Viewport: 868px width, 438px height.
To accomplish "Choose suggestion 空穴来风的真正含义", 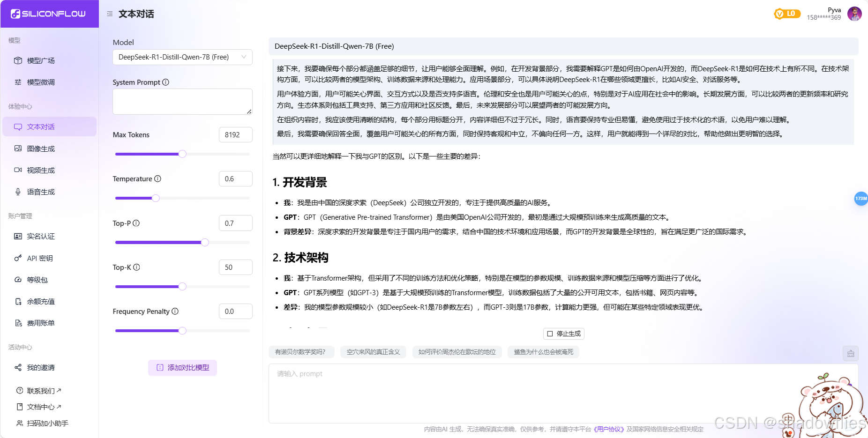I will coord(374,352).
